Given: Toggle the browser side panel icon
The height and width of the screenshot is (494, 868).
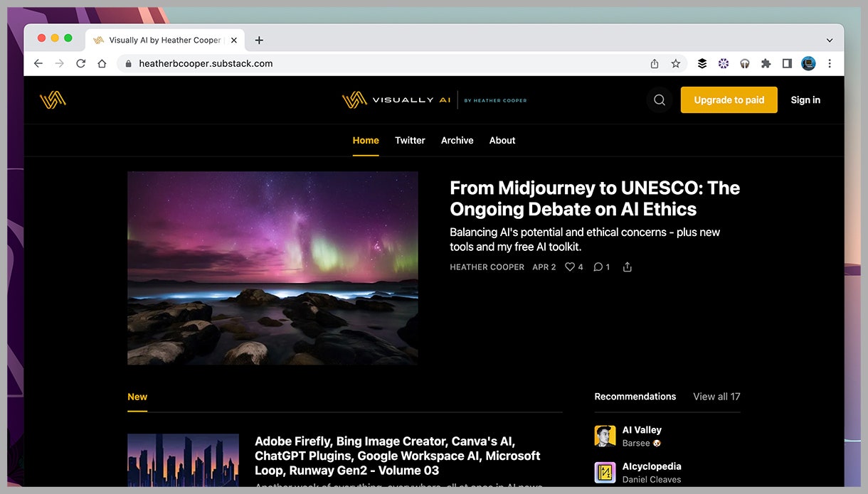Looking at the screenshot, I should pos(787,63).
